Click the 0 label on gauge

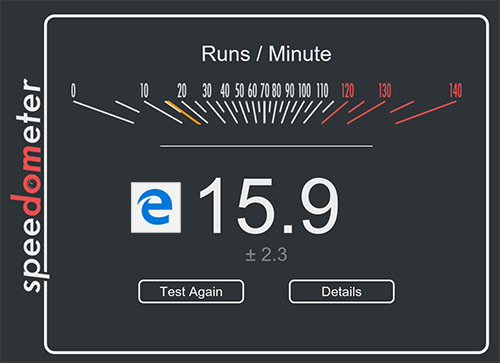(73, 90)
